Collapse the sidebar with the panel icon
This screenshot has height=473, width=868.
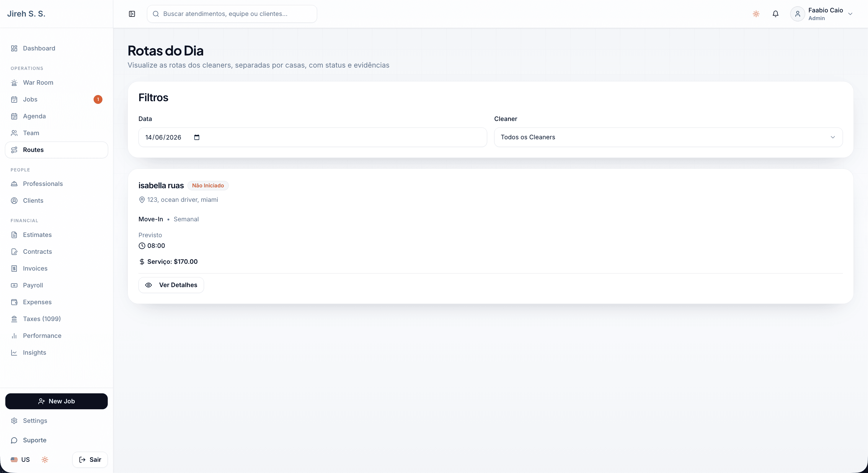132,14
